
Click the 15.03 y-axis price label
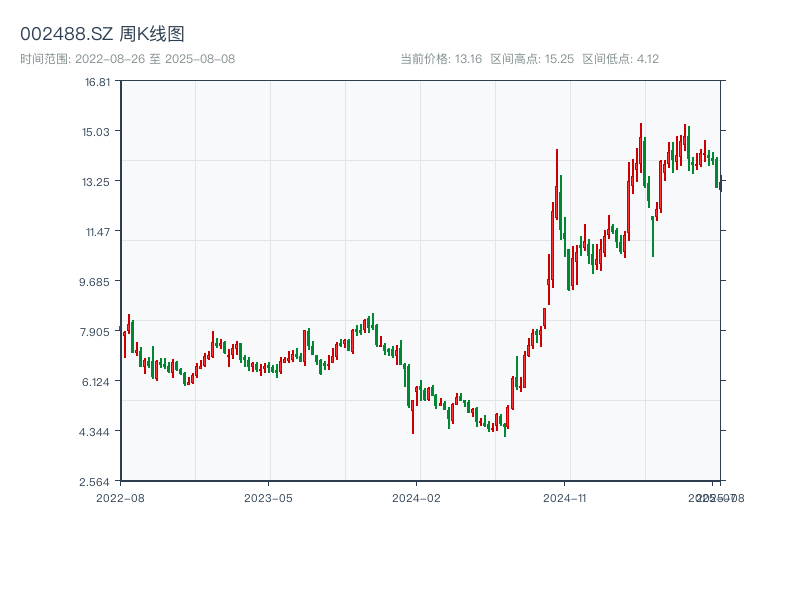click(98, 132)
